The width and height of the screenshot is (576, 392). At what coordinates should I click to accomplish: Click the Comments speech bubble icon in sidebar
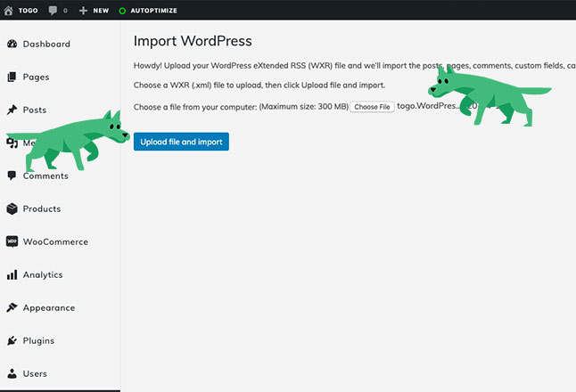pyautogui.click(x=12, y=176)
